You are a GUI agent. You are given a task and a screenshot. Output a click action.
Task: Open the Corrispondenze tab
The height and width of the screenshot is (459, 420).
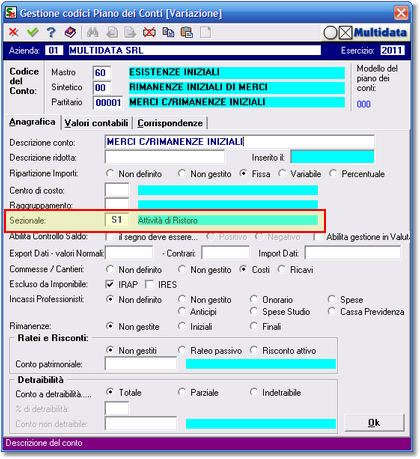click(x=170, y=123)
